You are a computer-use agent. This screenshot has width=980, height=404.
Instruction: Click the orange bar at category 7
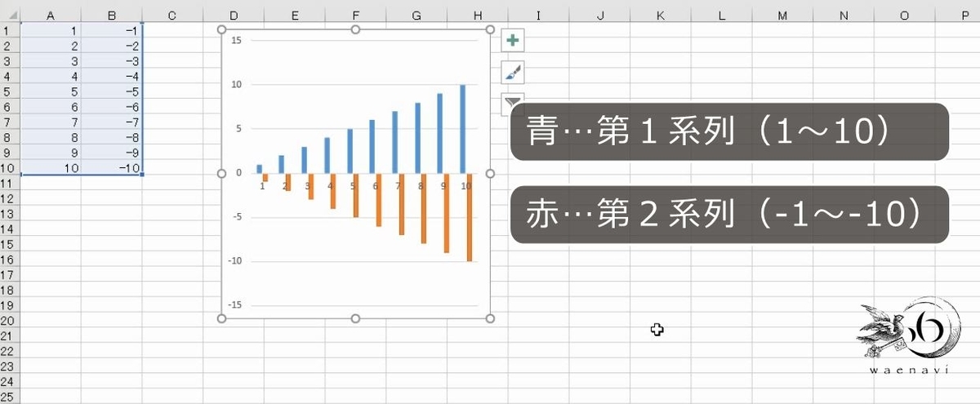coord(402,204)
